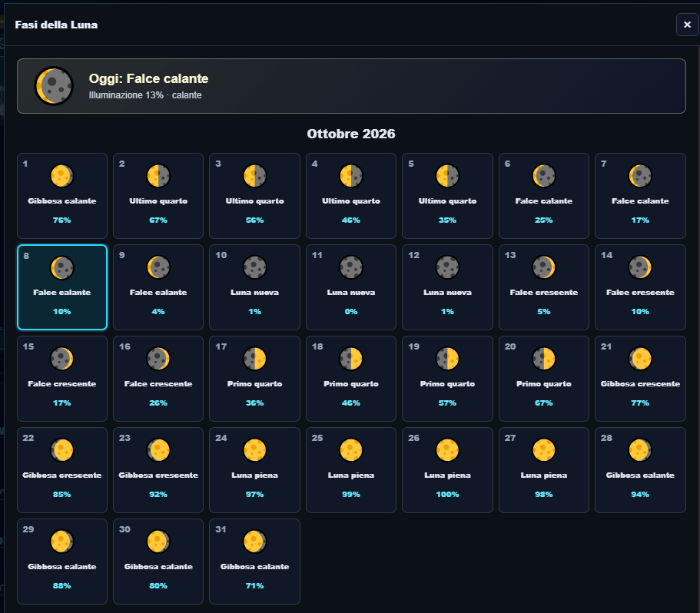
Task: Click the Gibbosa crescente label on day 22
Action: tap(61, 475)
